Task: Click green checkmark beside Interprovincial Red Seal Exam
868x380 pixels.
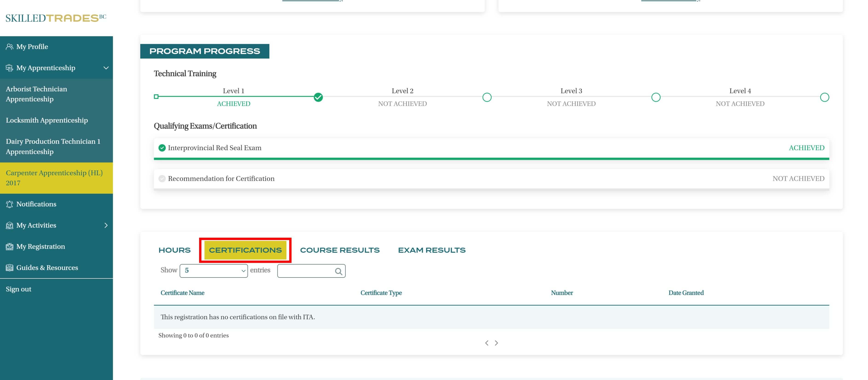Action: pos(162,148)
